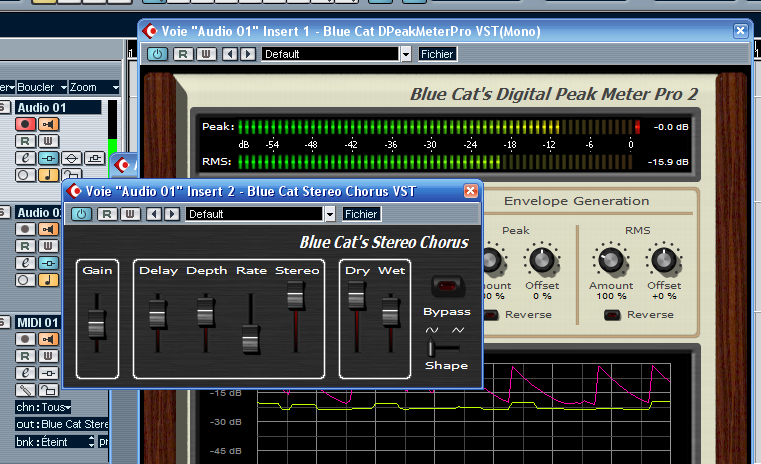Toggle power button of Stereo Chorus plugin
Screen dimensions: 761x464
(x=82, y=214)
